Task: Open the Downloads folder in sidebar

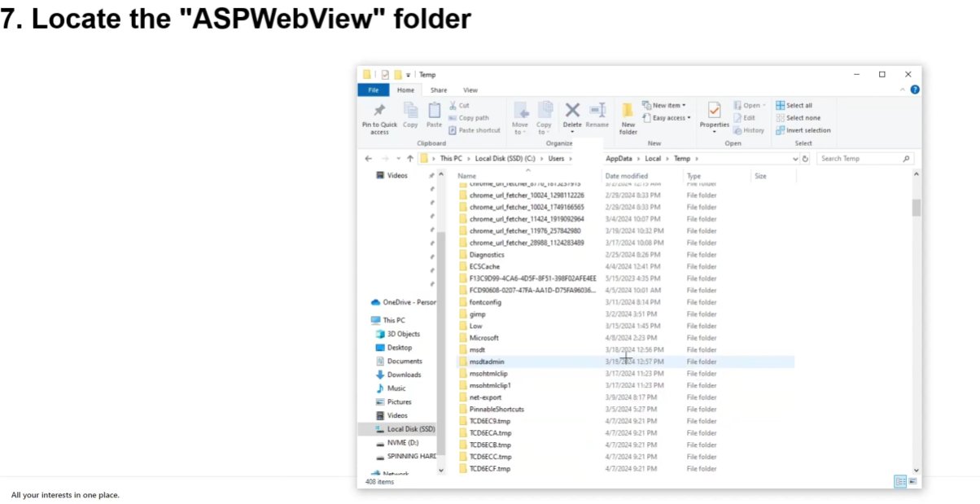Action: coord(405,375)
